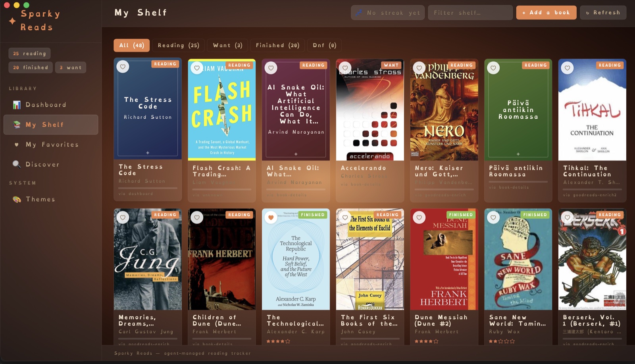
Task: Open The Stress Code book cover
Action: pyautogui.click(x=148, y=109)
